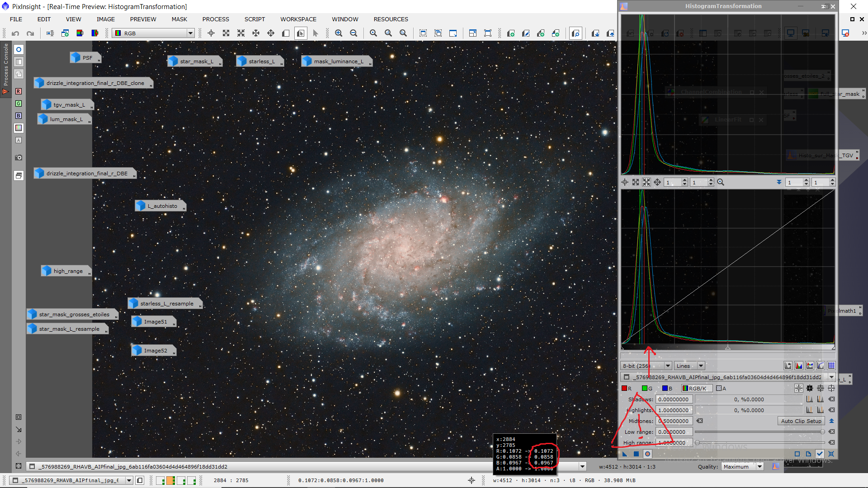Screen dimensions: 868x488
Task: Click the Undo arrow icon
Action: 15,33
